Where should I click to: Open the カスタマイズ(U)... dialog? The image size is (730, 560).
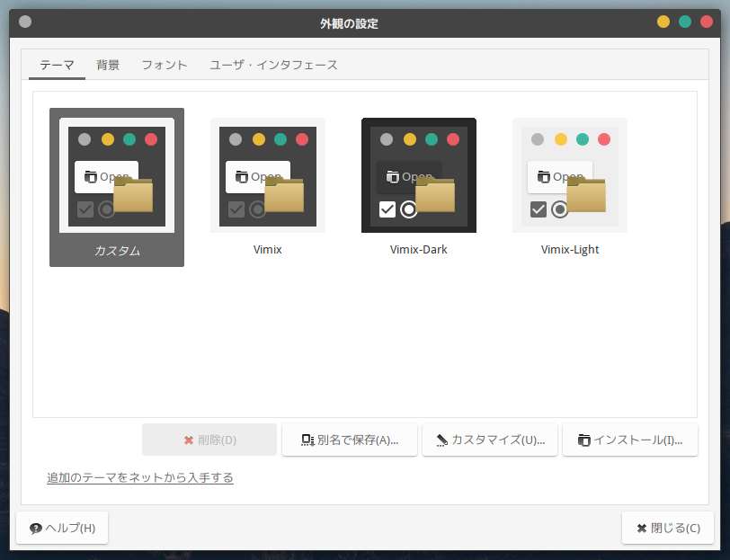point(490,440)
